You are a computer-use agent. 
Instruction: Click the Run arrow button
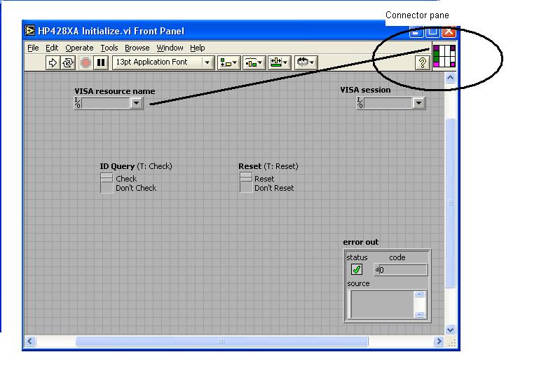(53, 62)
